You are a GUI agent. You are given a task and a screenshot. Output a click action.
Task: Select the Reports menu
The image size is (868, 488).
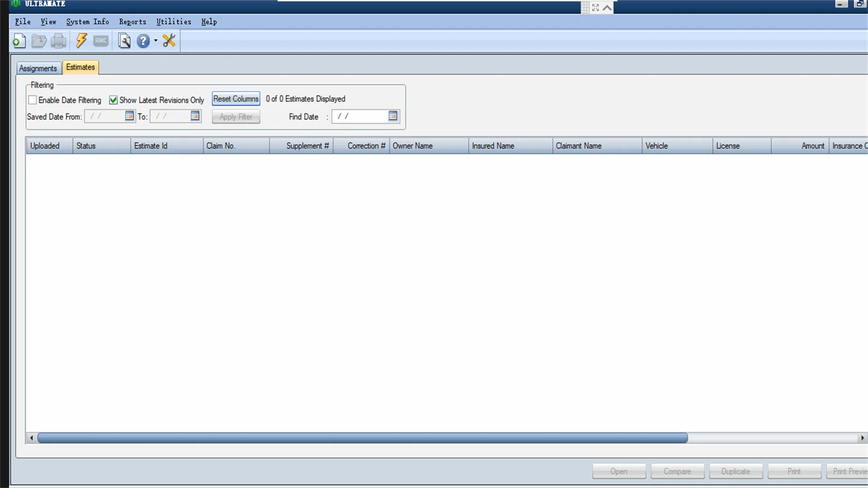click(x=132, y=21)
